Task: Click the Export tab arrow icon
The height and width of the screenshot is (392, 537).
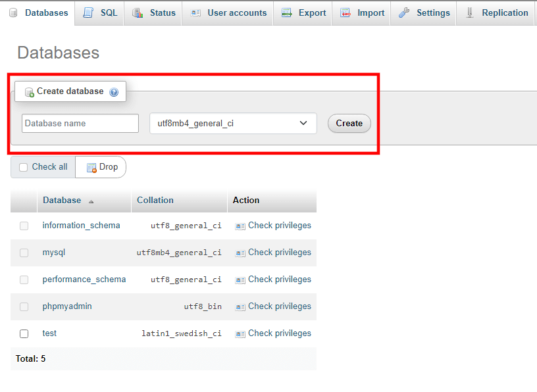Action: pyautogui.click(x=287, y=13)
